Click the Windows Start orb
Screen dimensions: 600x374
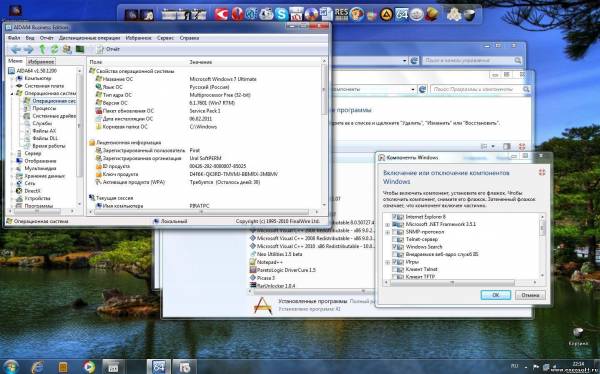click(10, 367)
